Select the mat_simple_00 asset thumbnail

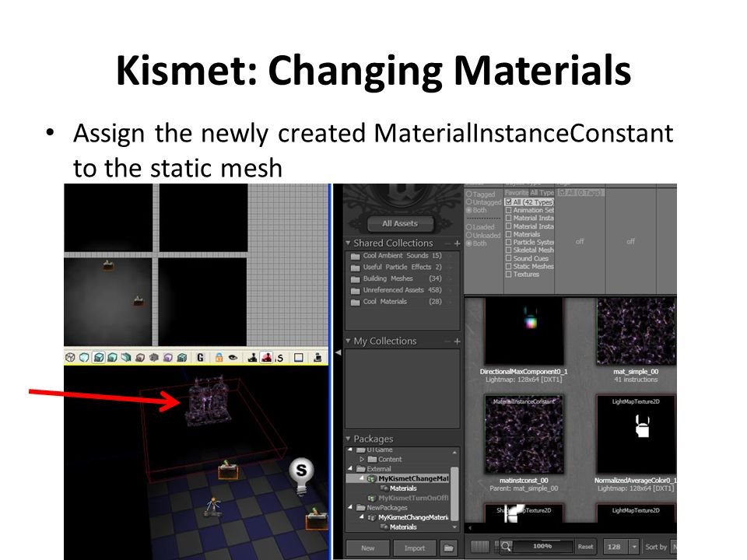tap(636, 331)
